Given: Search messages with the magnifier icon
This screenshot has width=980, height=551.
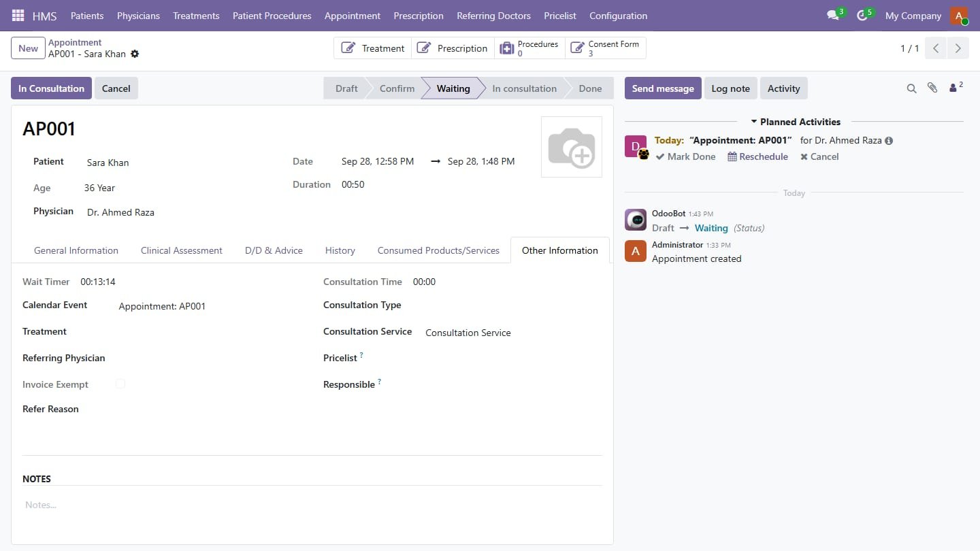Looking at the screenshot, I should point(911,88).
